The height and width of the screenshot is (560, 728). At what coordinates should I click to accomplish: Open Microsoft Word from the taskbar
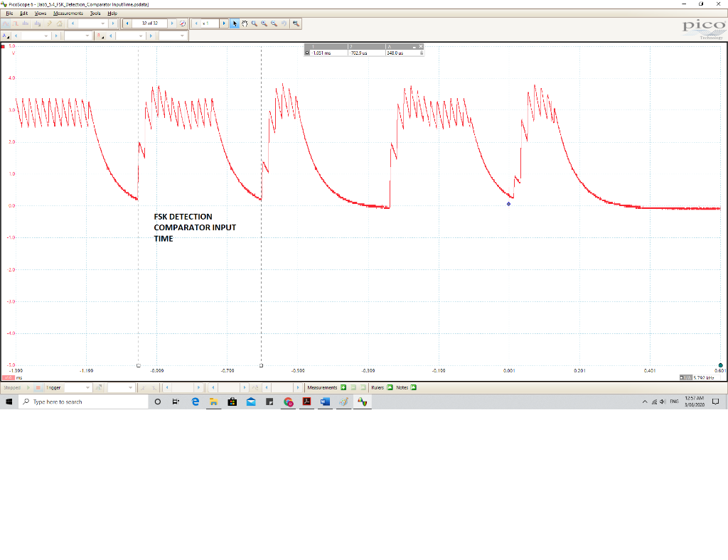coord(325,402)
